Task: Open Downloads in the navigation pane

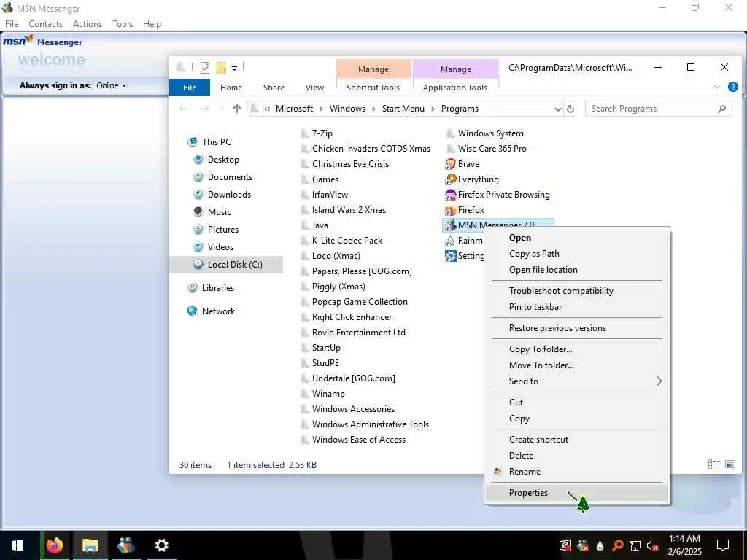Action: click(x=229, y=194)
